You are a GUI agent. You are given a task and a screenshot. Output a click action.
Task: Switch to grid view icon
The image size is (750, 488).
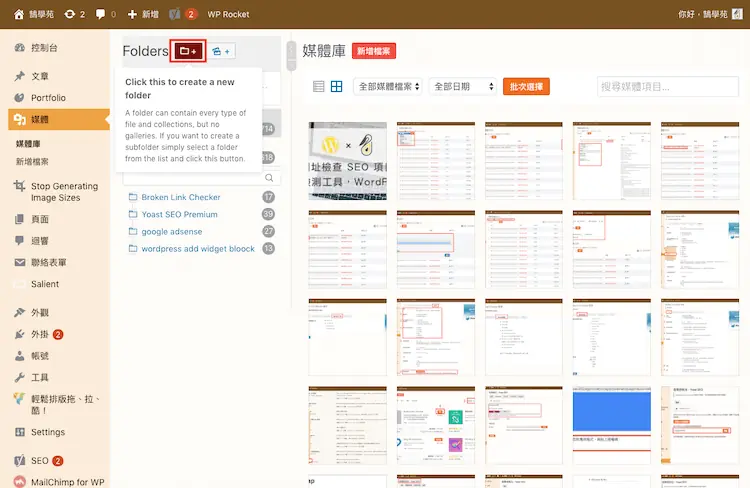(x=337, y=87)
